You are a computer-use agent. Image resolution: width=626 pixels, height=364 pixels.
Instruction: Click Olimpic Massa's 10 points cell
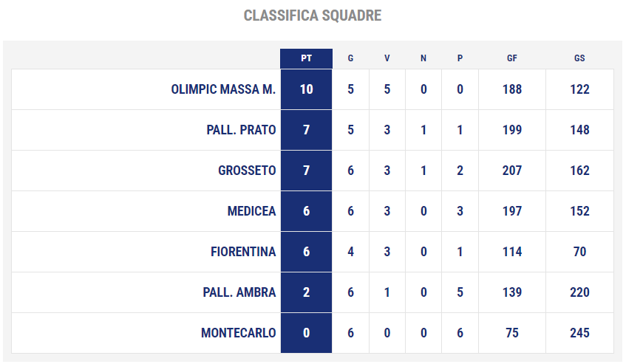pos(306,89)
